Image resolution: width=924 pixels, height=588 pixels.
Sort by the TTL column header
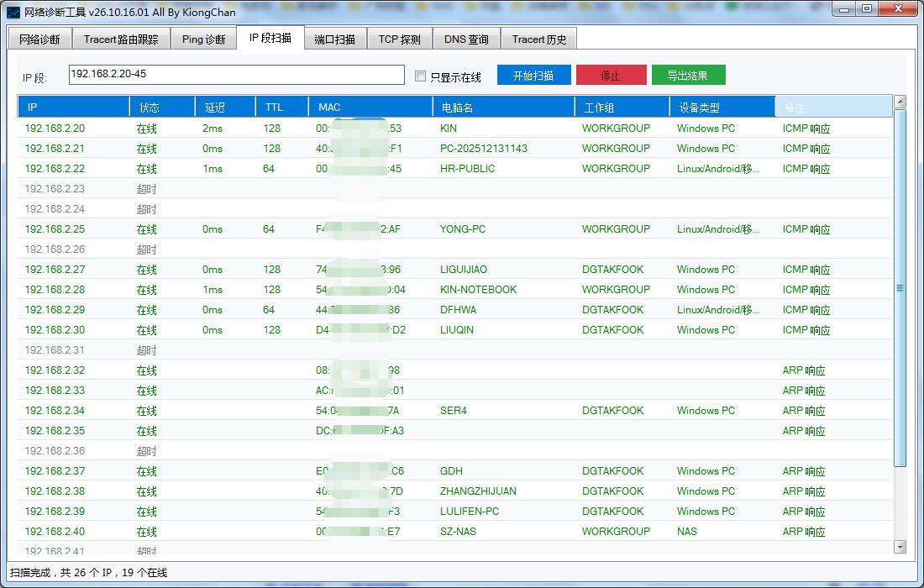281,108
